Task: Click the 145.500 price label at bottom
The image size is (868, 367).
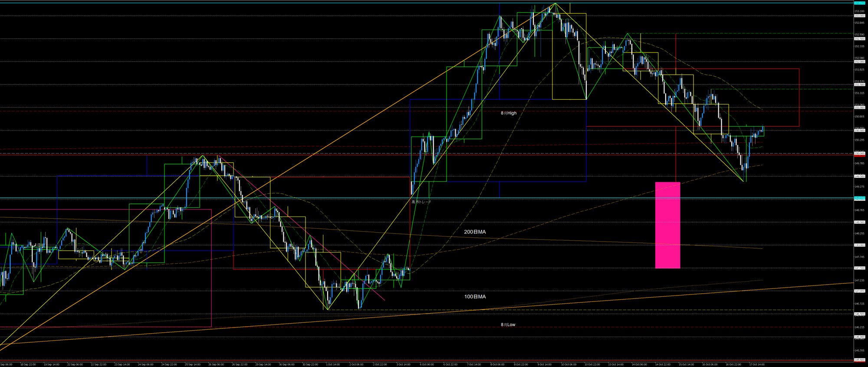Action: pos(859,360)
